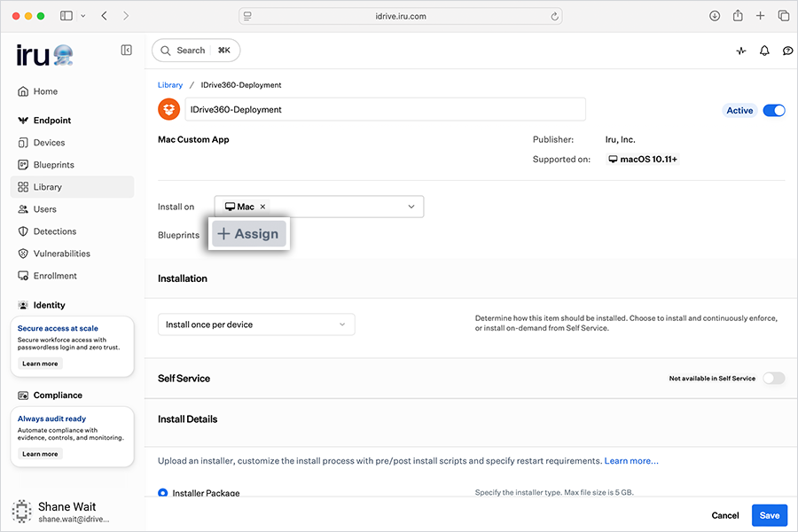Go back in Safari history

tap(105, 16)
